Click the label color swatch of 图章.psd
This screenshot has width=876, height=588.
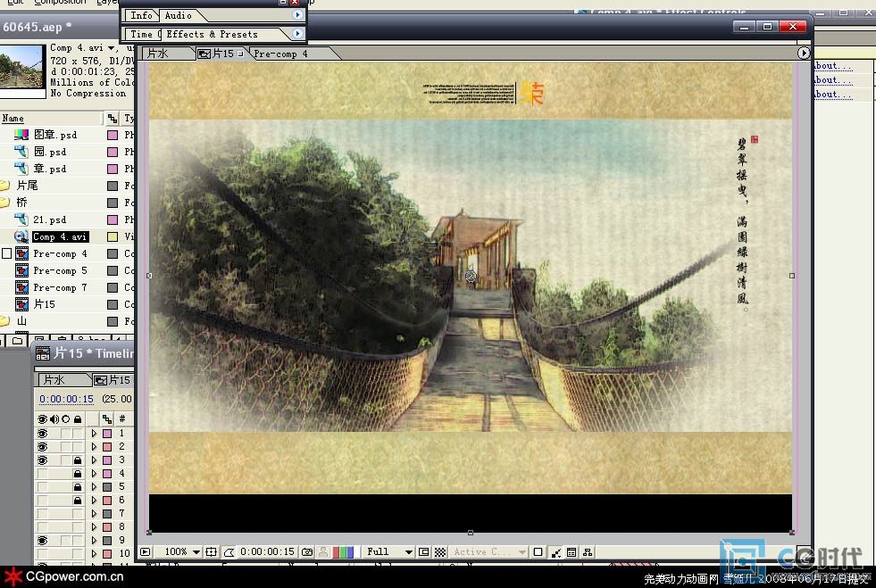[113, 135]
